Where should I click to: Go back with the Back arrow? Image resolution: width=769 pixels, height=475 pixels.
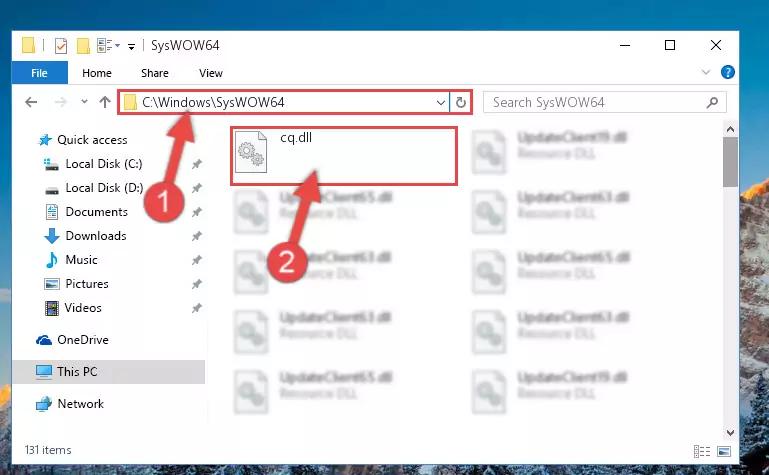click(x=31, y=102)
